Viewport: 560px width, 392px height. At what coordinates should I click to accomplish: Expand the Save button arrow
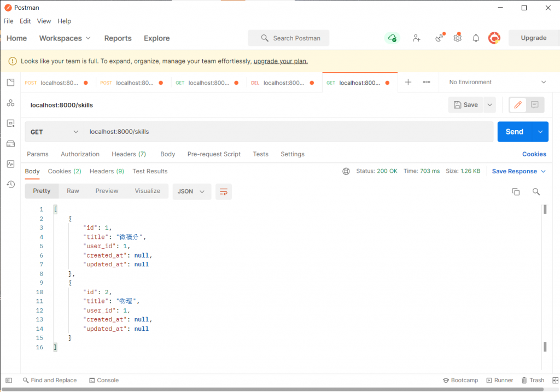click(x=489, y=104)
